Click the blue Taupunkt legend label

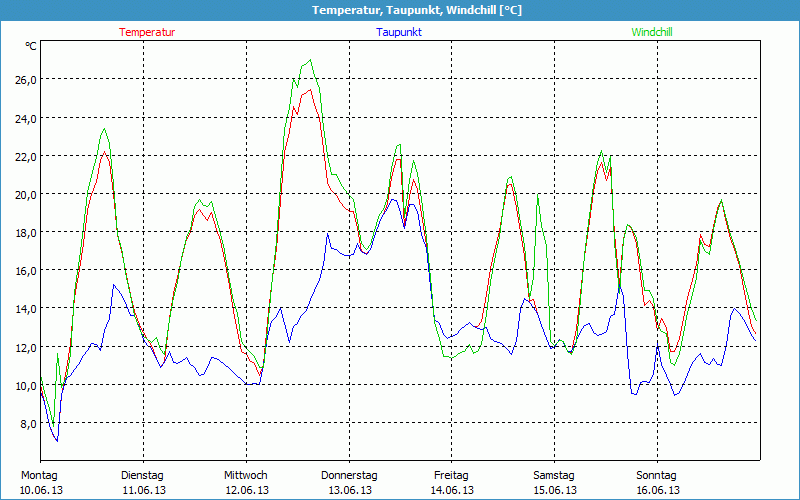pyautogui.click(x=399, y=32)
